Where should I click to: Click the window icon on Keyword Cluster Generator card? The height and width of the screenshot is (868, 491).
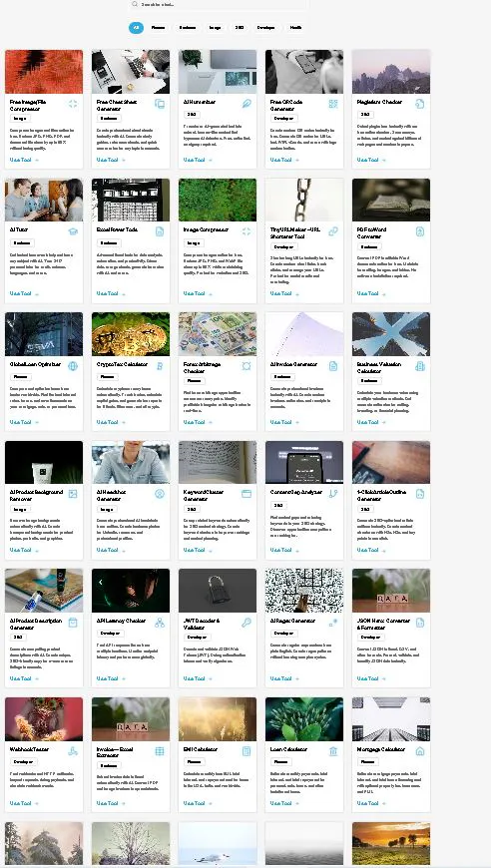pos(246,494)
